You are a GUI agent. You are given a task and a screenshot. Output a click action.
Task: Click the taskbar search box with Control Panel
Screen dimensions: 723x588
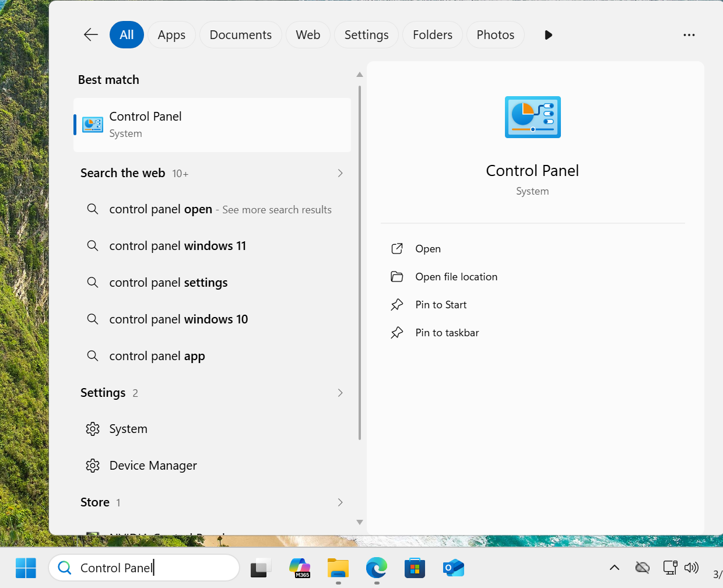144,568
